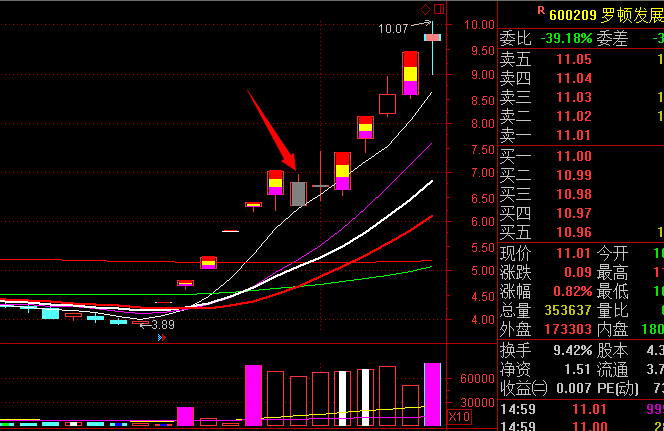Select the latest candlestick at the 10.07 high

[x=432, y=38]
